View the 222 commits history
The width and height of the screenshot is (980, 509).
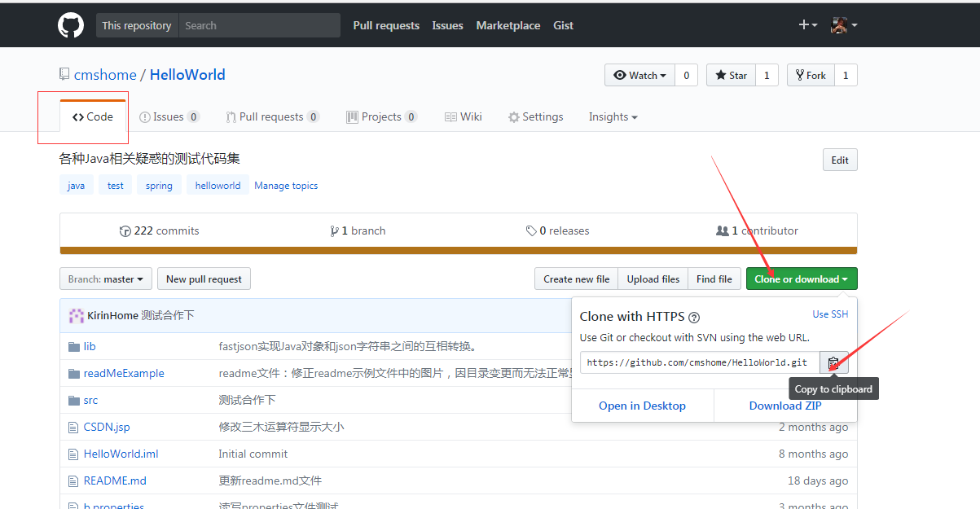click(159, 230)
